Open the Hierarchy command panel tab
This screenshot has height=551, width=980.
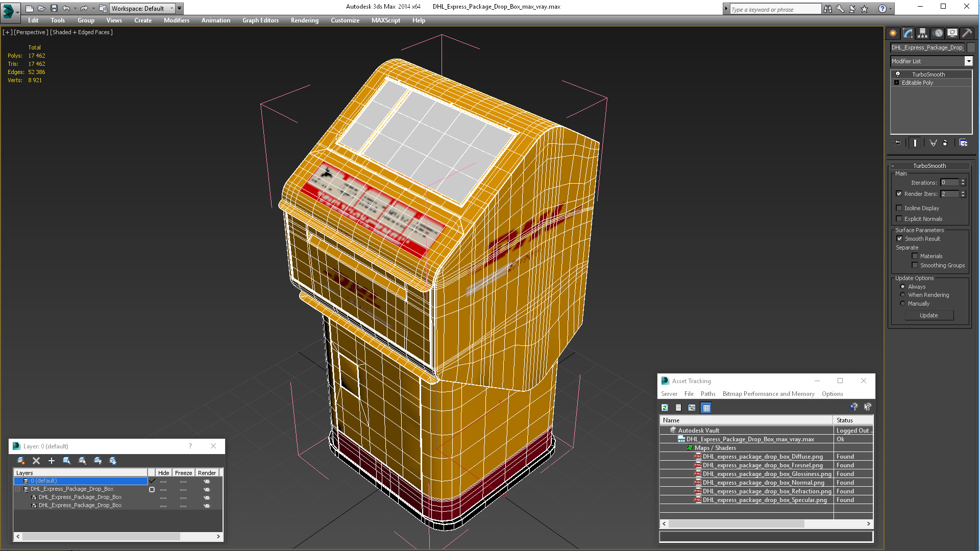click(x=922, y=33)
